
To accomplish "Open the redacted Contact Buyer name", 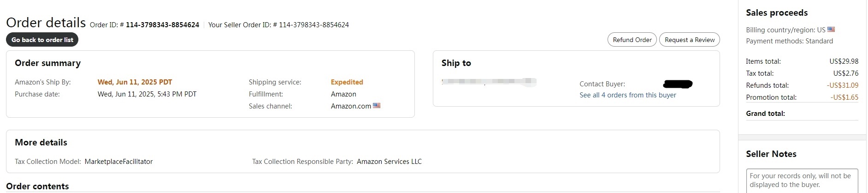I will pos(678,84).
